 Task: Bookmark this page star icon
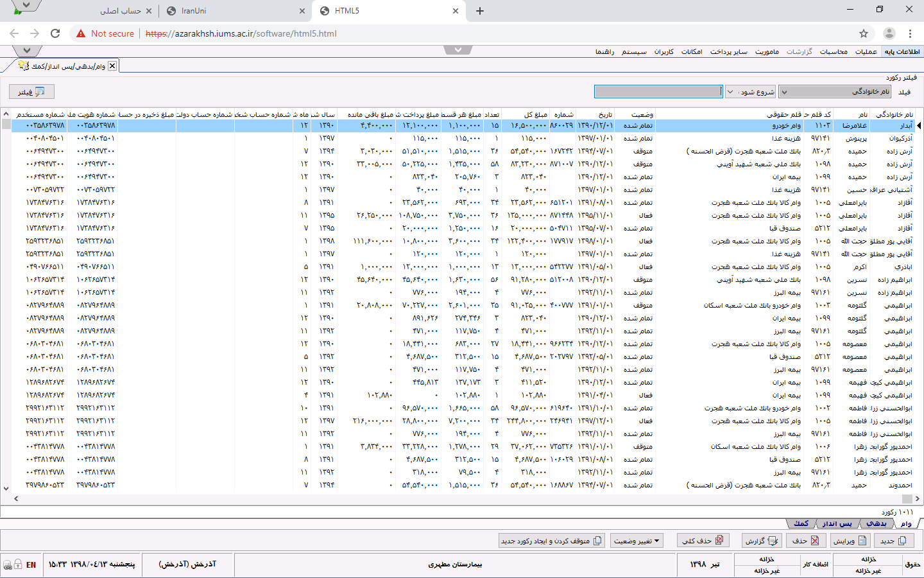click(x=864, y=33)
